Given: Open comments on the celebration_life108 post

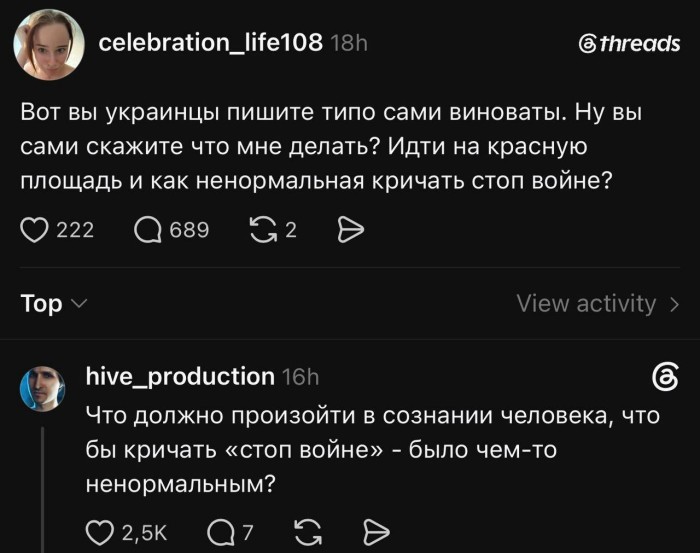Looking at the screenshot, I should [148, 230].
